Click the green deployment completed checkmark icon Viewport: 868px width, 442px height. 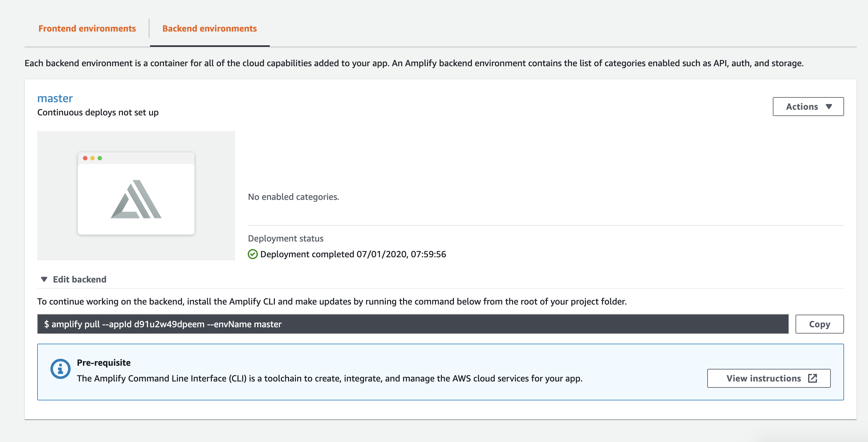tap(252, 254)
